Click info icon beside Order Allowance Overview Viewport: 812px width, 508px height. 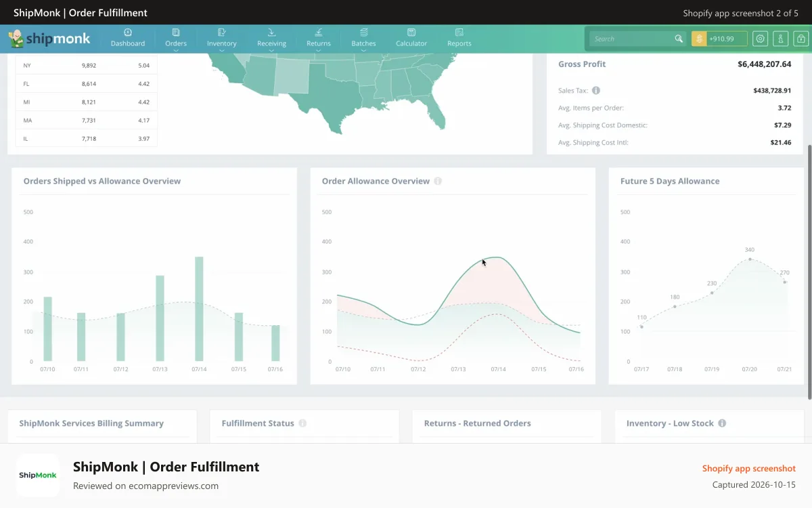[438, 181]
